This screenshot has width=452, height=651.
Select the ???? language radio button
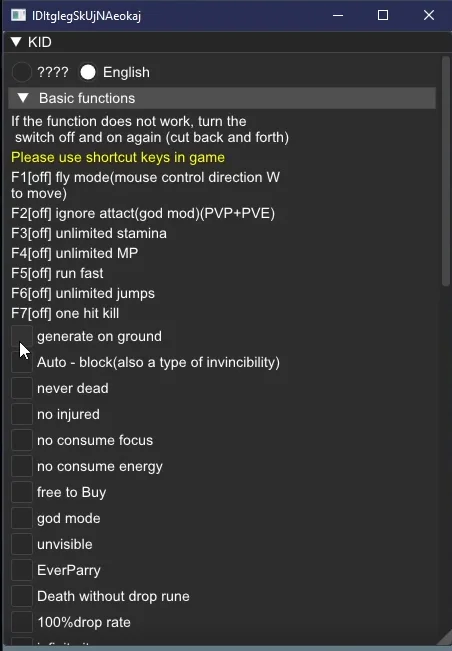coord(22,72)
